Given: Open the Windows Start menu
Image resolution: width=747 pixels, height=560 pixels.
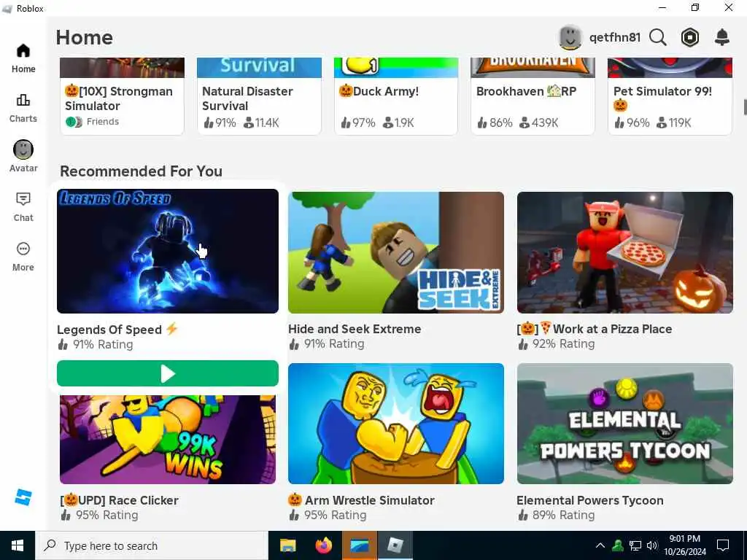Looking at the screenshot, I should [18, 545].
